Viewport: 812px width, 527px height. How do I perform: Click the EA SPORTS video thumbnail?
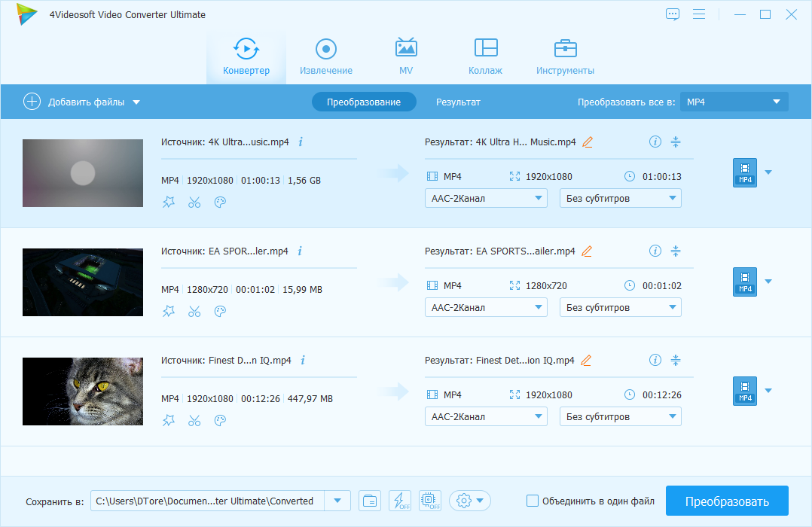pos(83,282)
